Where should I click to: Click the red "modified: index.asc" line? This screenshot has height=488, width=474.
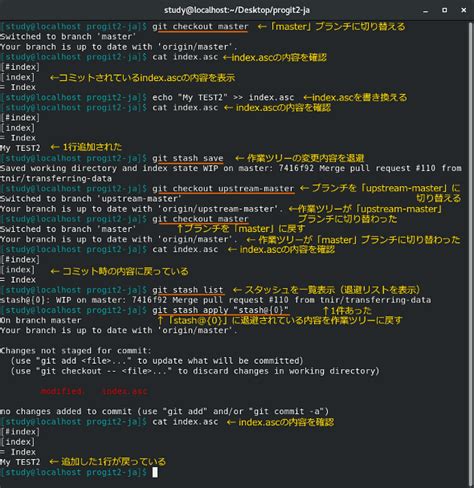pos(94,391)
